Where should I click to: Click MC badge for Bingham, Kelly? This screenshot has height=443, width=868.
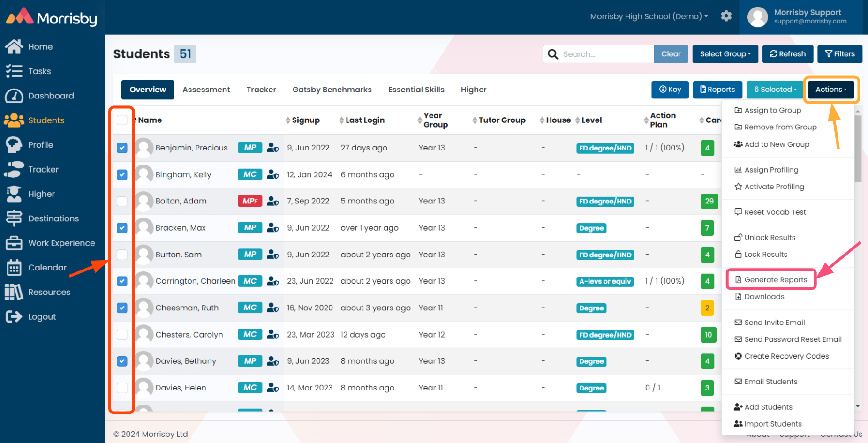[250, 174]
